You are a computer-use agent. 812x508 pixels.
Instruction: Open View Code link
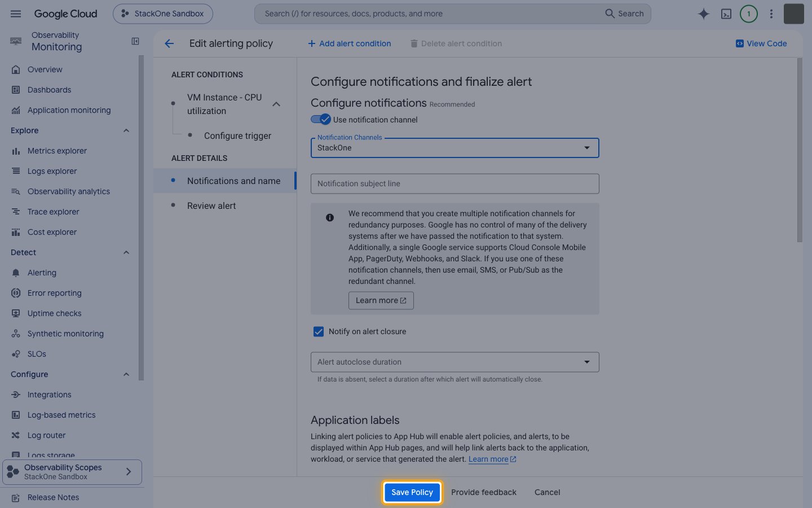(761, 43)
